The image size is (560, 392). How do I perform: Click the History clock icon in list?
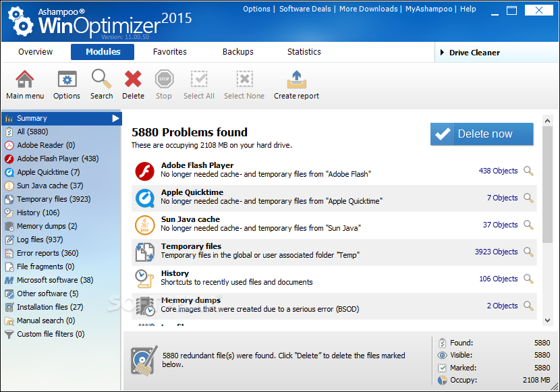point(144,279)
